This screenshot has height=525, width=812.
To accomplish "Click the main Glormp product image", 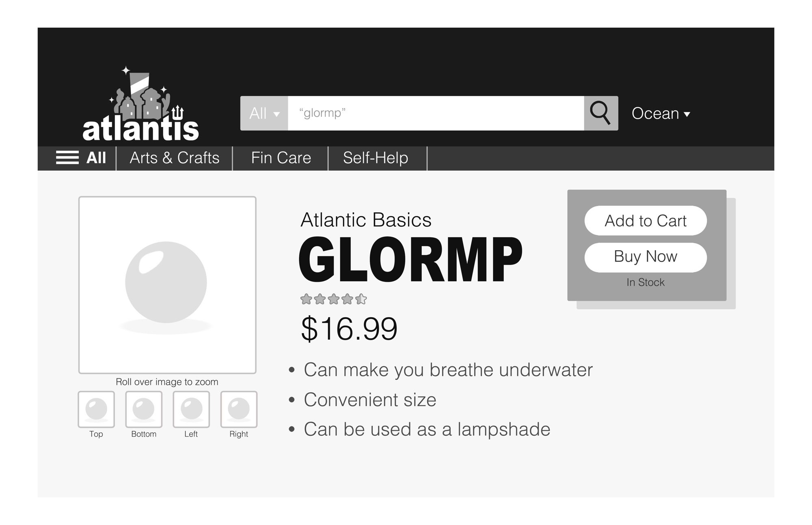I will pos(167,285).
